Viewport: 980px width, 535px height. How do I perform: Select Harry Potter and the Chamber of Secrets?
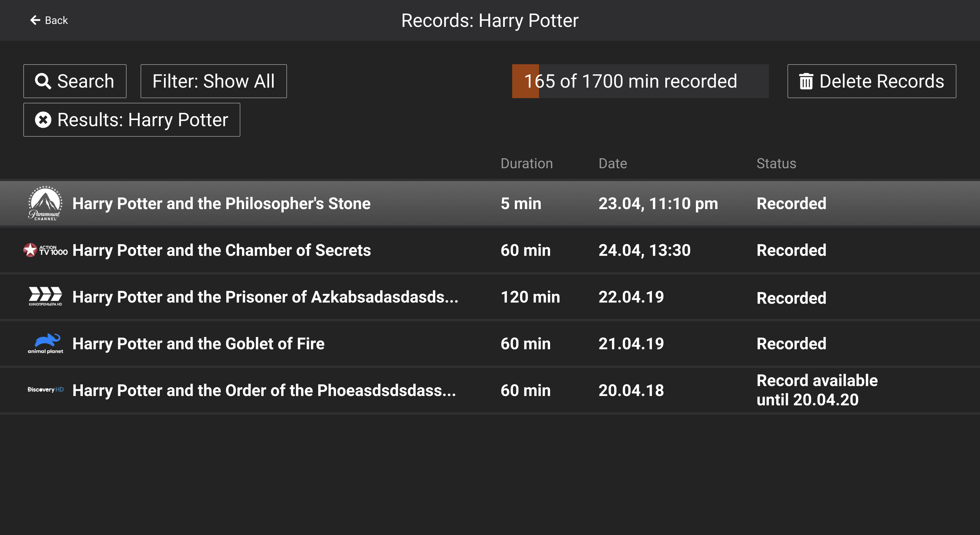tap(221, 250)
